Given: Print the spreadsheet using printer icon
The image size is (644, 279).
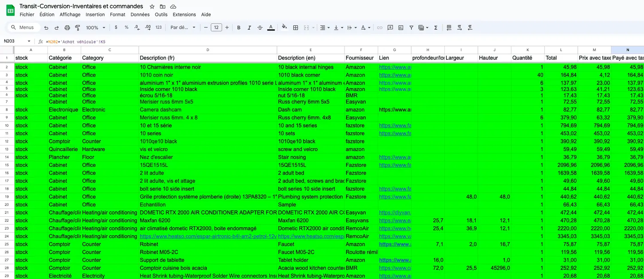Looking at the screenshot, I should click(67, 27).
